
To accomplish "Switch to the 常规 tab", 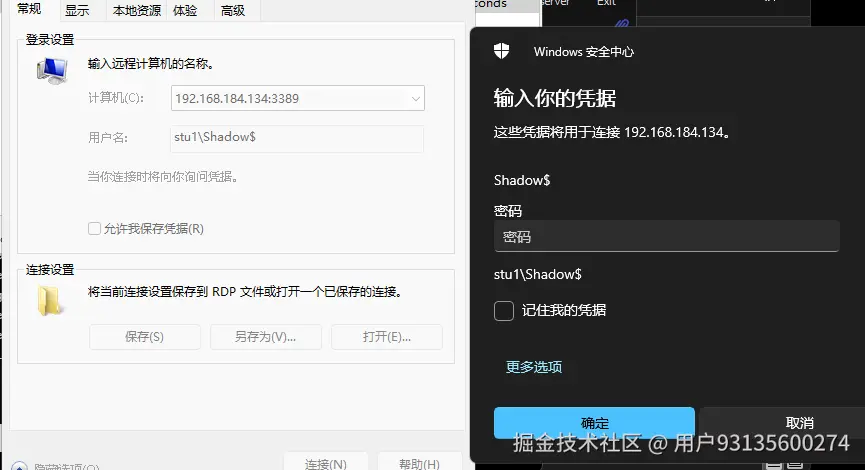I will click(x=29, y=9).
